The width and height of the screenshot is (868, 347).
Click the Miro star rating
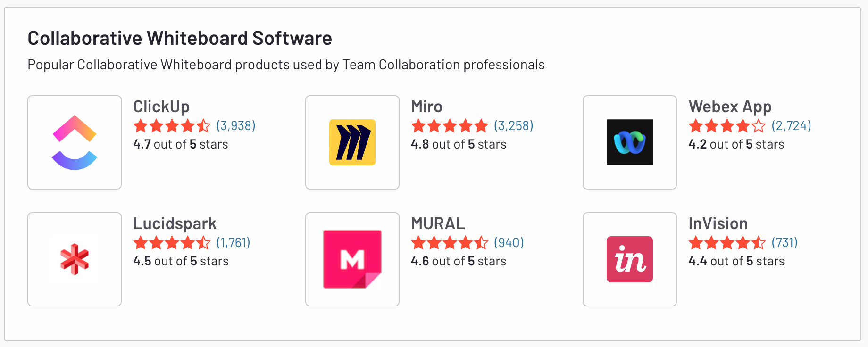[450, 126]
